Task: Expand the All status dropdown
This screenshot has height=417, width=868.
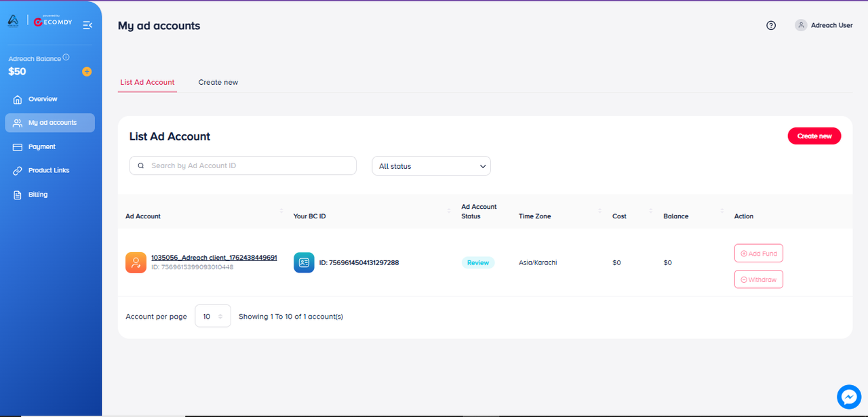Action: point(431,166)
